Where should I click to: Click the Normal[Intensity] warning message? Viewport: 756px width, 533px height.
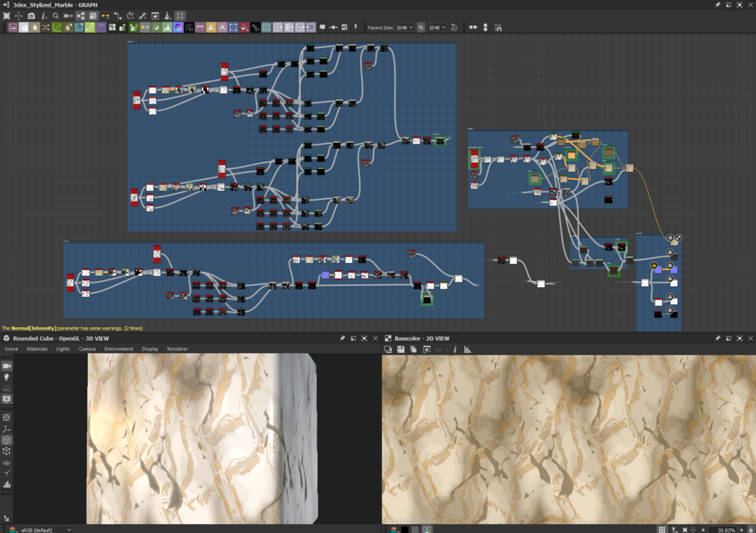pos(72,329)
